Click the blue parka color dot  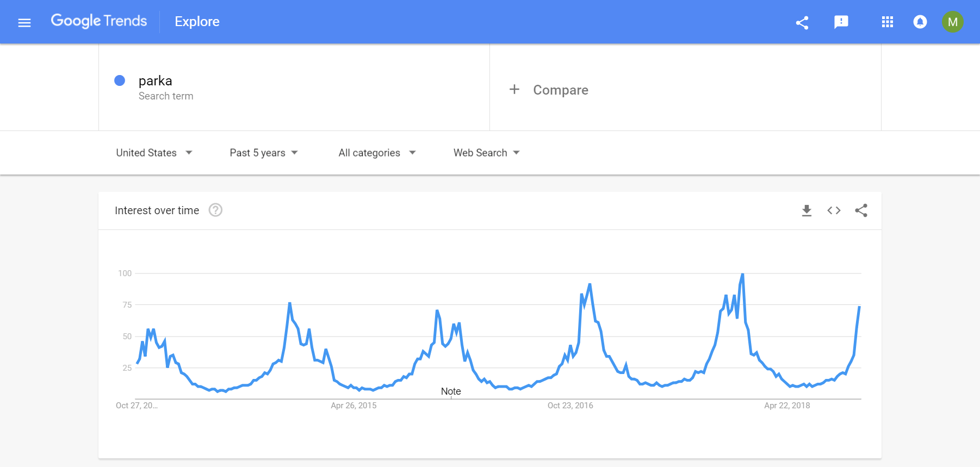(120, 80)
